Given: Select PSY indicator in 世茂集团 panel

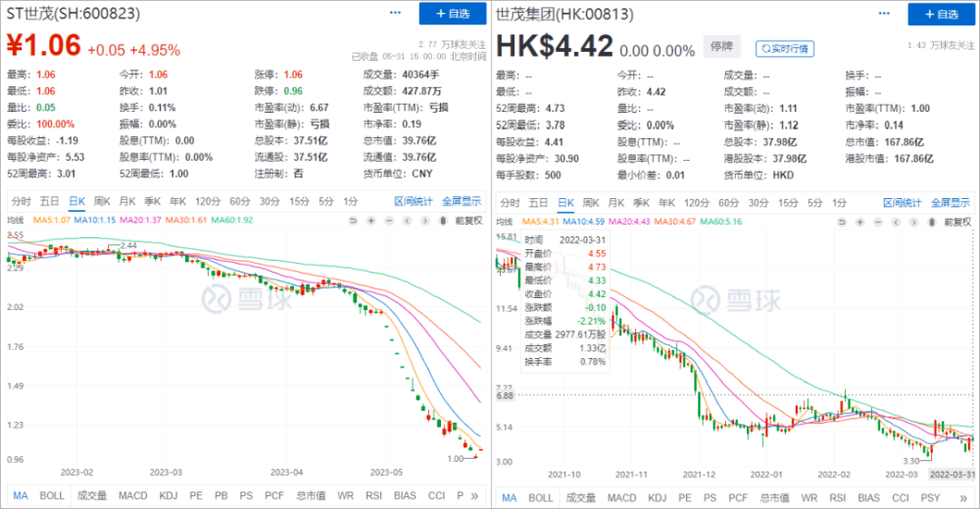Looking at the screenshot, I should (x=930, y=498).
